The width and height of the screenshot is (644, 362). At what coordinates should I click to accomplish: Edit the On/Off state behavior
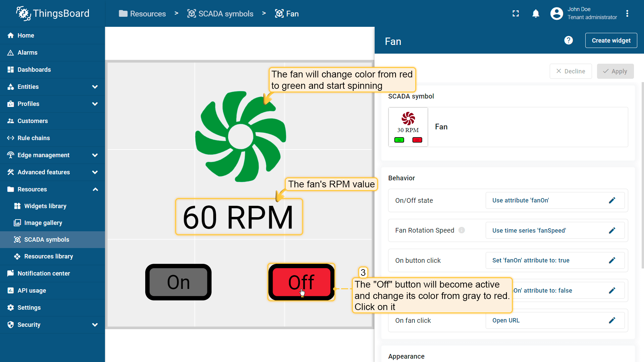coord(612,200)
